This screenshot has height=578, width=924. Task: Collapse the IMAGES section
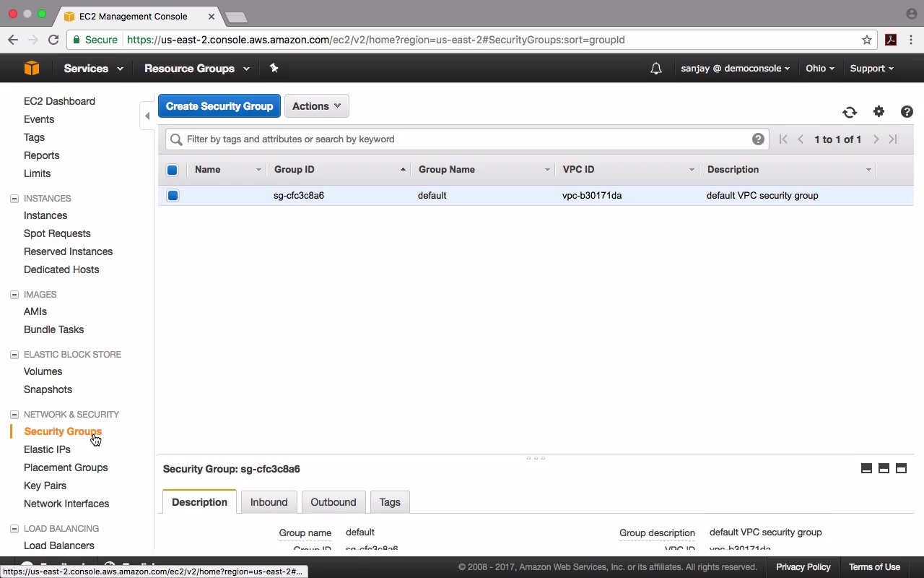point(14,294)
